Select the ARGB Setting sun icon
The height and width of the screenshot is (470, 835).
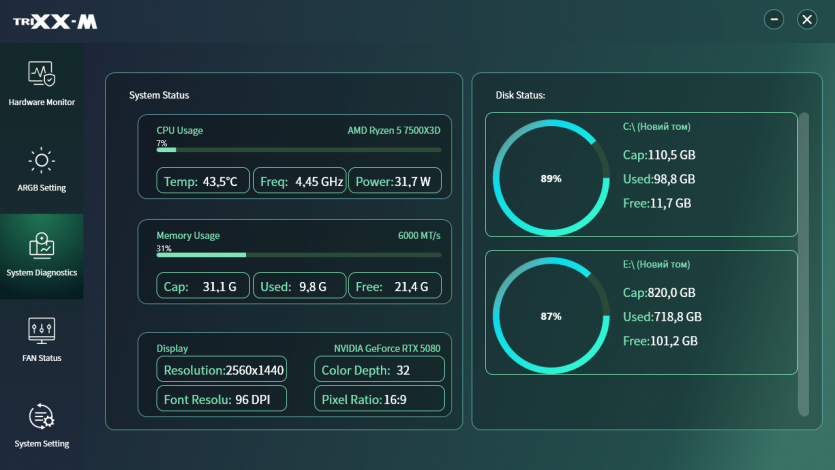click(x=41, y=160)
